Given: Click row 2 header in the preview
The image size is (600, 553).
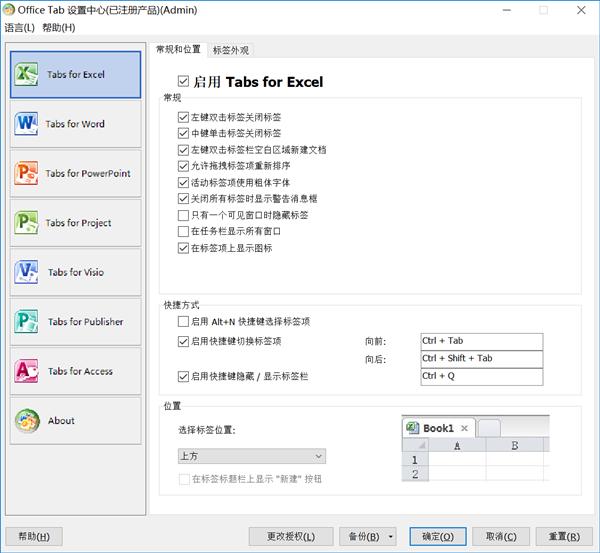Looking at the screenshot, I should (x=415, y=474).
